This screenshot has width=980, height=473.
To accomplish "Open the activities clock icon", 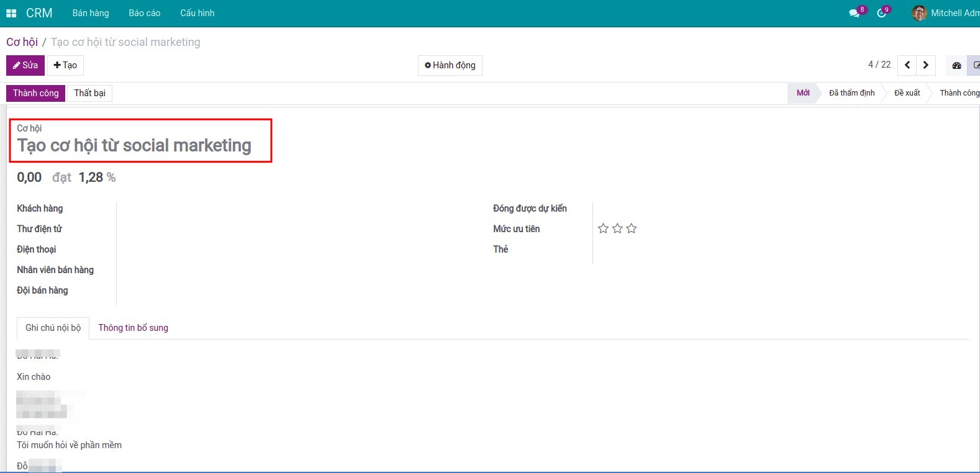I will (881, 13).
